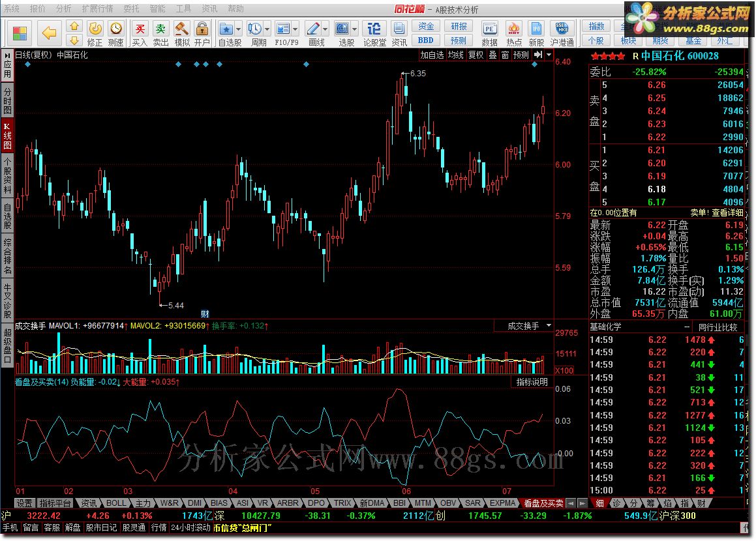Click the BBD button
Viewport: 756px width, 541px height.
click(426, 40)
